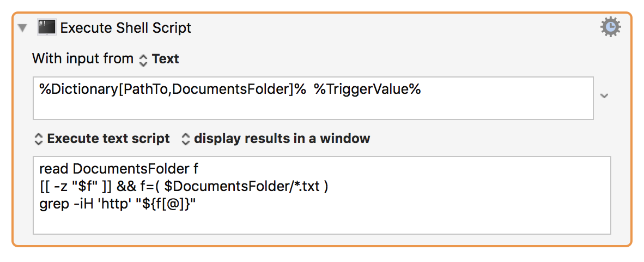Open the "Execute text script" popup menu
The width and height of the screenshot is (644, 262).
[108, 139]
